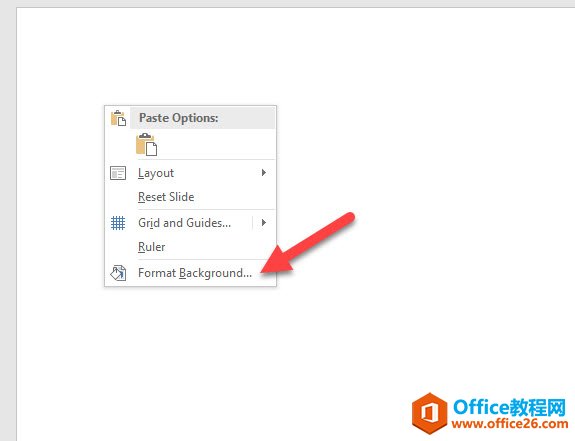Open Grid and Guides… menu entry

pos(184,223)
